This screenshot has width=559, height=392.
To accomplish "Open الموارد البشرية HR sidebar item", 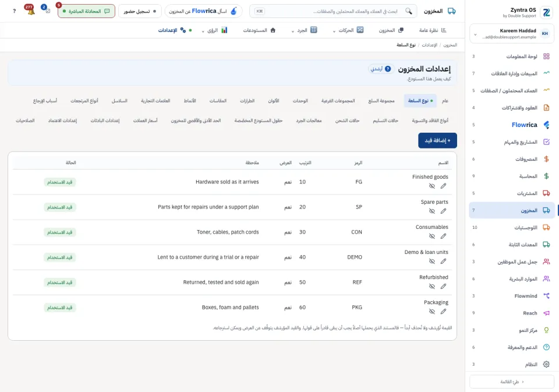I will pos(512,279).
